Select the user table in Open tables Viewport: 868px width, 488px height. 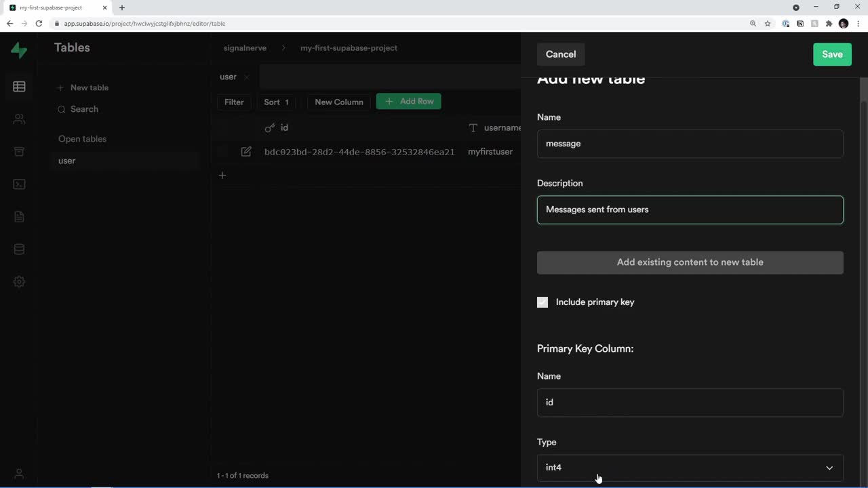67,161
